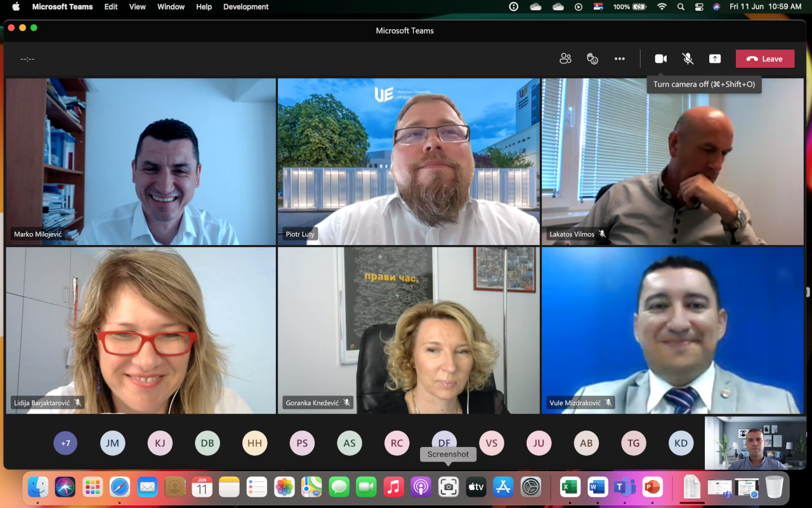The image size is (812, 508).
Task: Open the participants panel icon
Action: point(565,59)
